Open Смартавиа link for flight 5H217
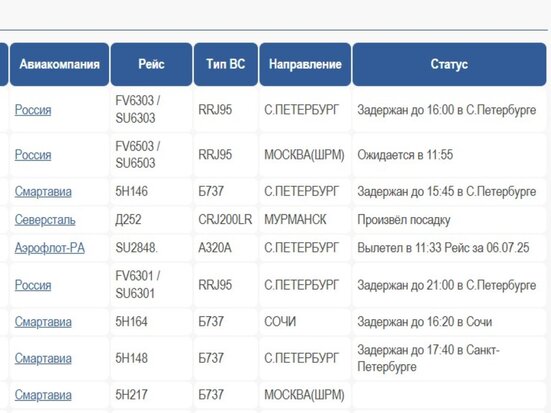Image resolution: width=551 pixels, height=413 pixels. pyautogui.click(x=43, y=395)
